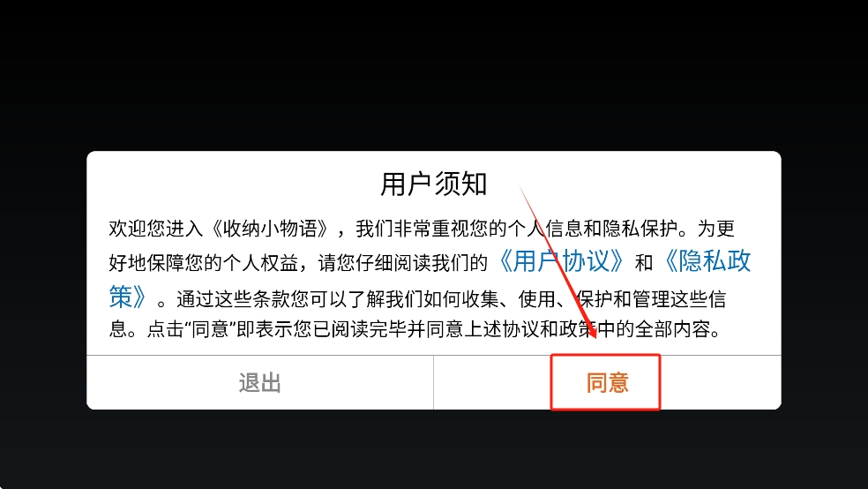Click the text 欢迎您进入 in the first line
Image resolution: width=868 pixels, height=489 pixels.
(x=155, y=228)
